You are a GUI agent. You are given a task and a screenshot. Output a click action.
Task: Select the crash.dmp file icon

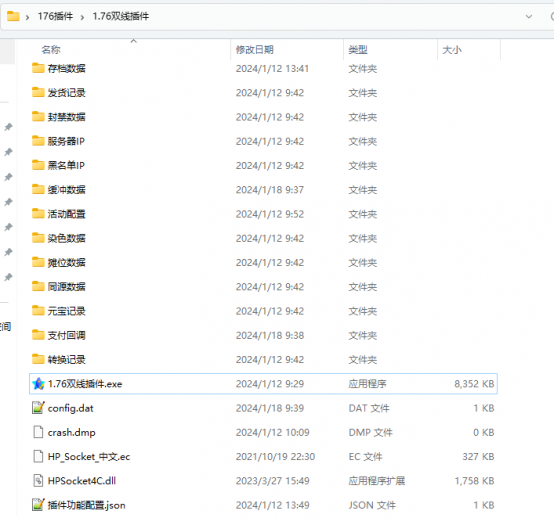38,432
